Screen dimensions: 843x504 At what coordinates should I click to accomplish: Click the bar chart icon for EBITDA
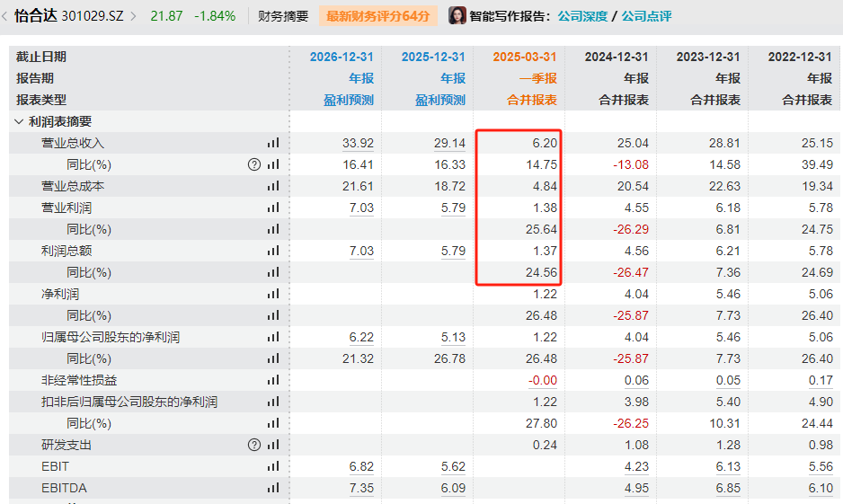[x=272, y=488]
